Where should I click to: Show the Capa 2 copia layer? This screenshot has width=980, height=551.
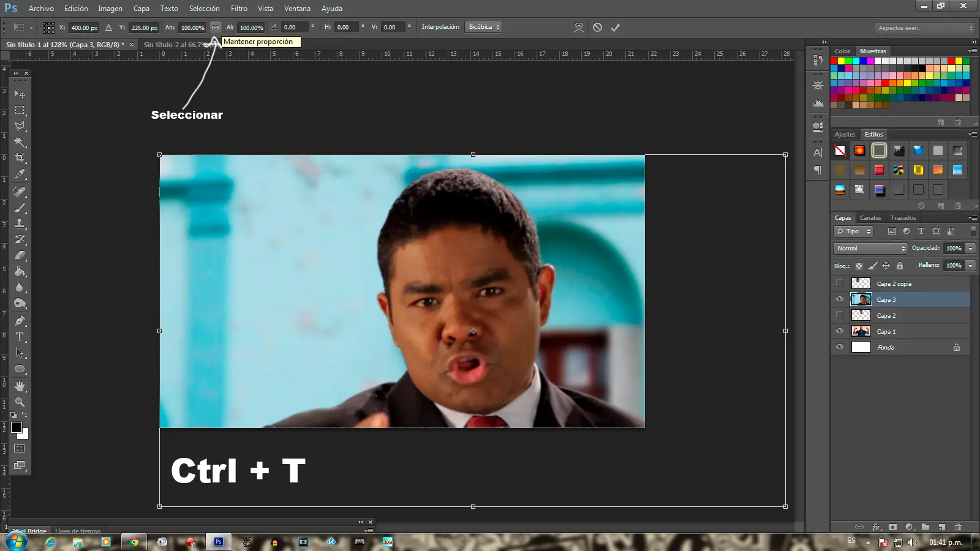(x=839, y=283)
